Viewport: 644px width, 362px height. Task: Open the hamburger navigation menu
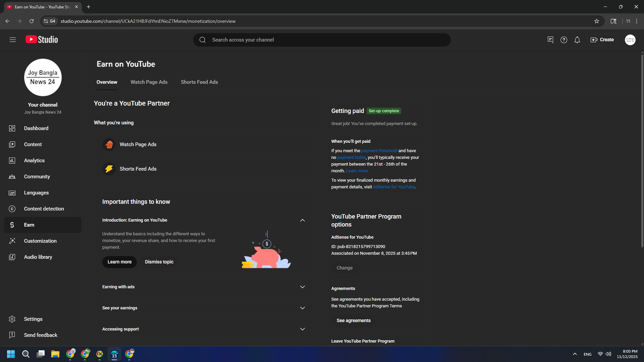click(12, 39)
